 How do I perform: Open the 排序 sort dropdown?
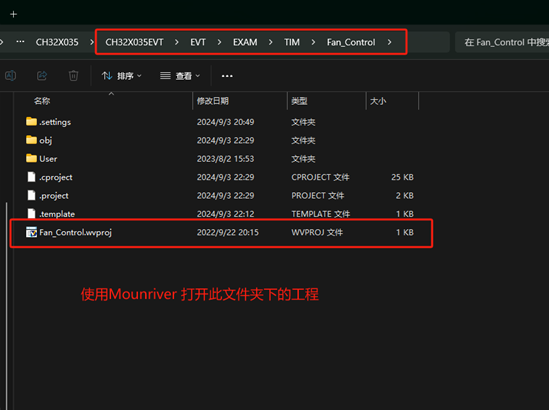coord(121,76)
